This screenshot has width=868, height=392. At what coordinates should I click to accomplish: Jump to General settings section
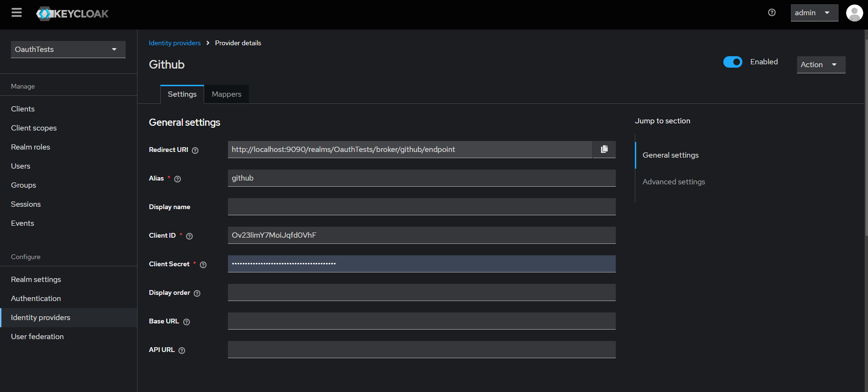click(x=671, y=155)
